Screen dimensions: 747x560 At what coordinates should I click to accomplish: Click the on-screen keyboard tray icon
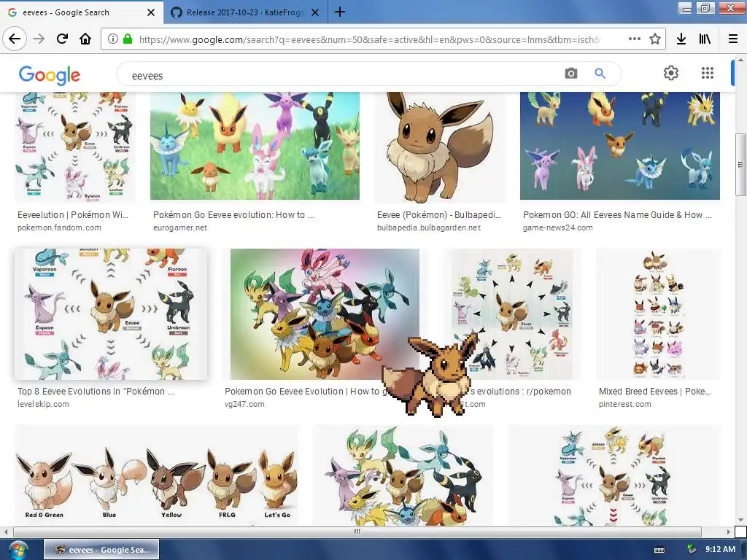[659, 550]
